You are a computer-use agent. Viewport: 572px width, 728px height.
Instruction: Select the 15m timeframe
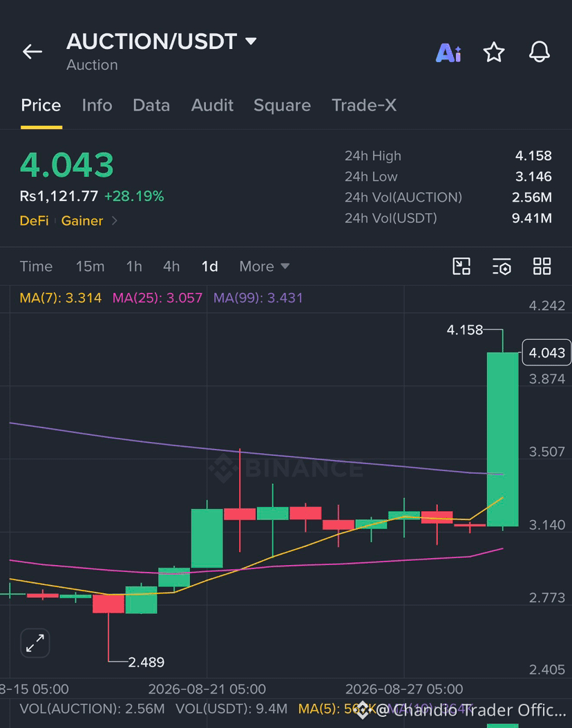pos(90,267)
